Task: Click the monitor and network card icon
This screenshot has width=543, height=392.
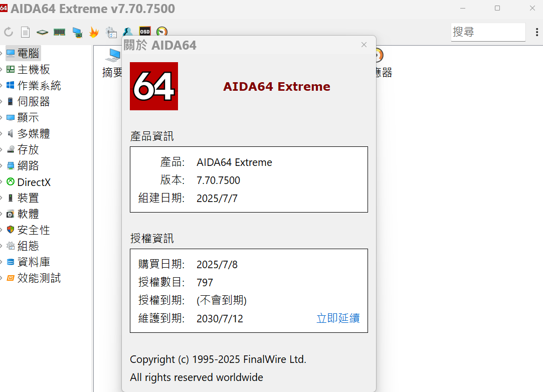Action: [77, 33]
